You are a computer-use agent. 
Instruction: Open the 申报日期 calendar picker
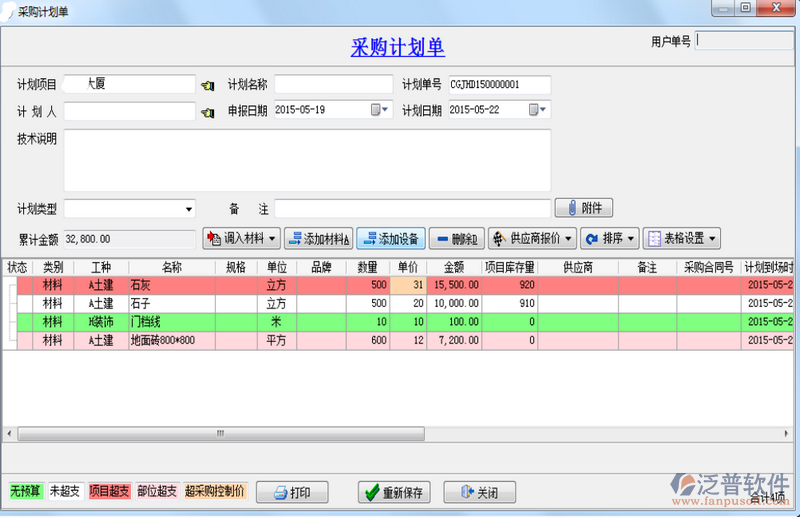(380, 110)
